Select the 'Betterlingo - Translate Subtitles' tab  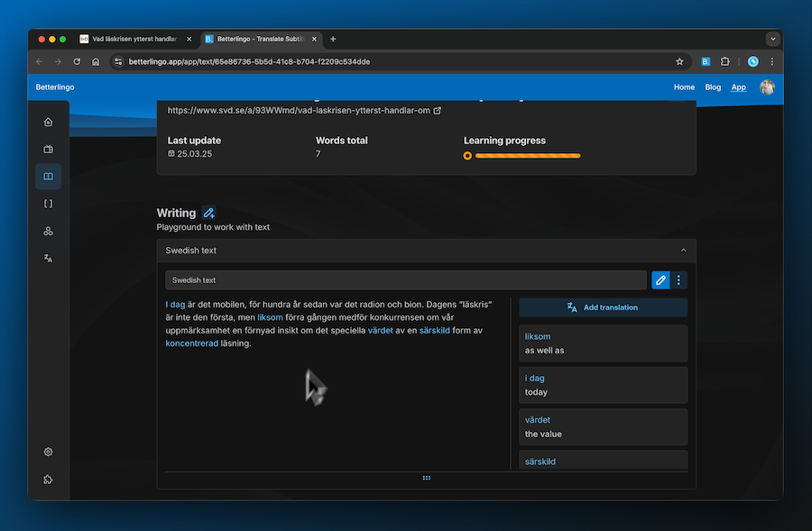(x=261, y=39)
